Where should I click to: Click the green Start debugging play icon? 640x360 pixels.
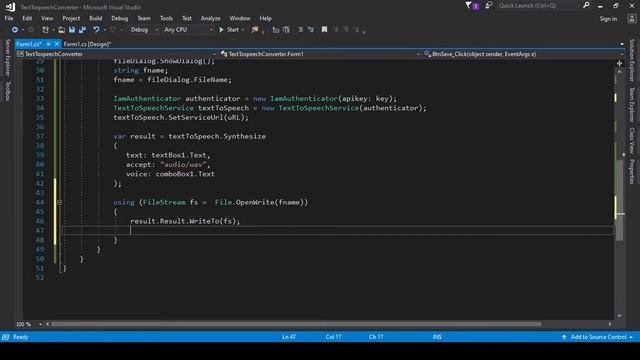221,29
